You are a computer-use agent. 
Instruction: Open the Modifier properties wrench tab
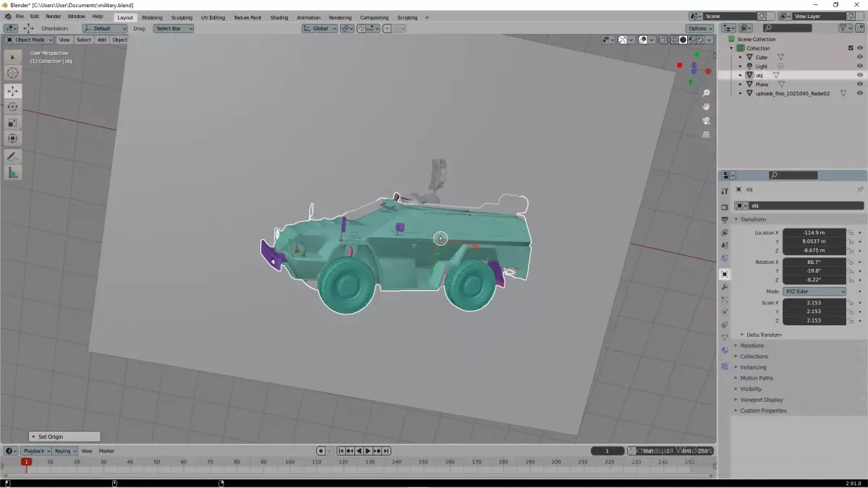725,287
